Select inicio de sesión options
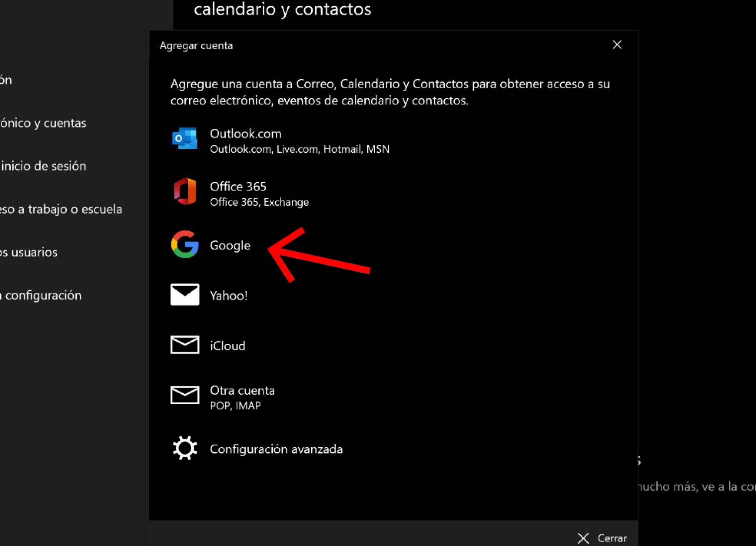This screenshot has height=546, width=756. [x=43, y=166]
